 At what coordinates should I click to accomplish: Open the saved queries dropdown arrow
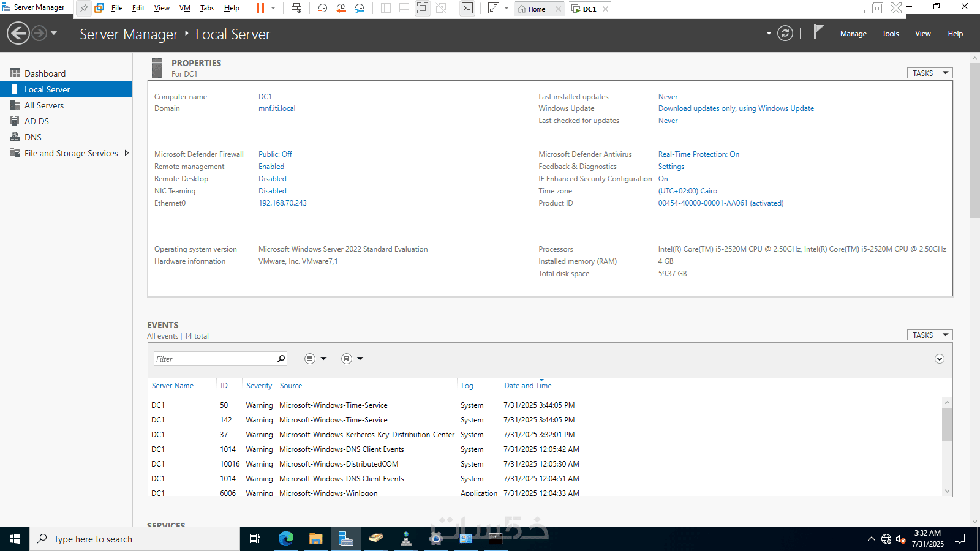[x=360, y=359]
